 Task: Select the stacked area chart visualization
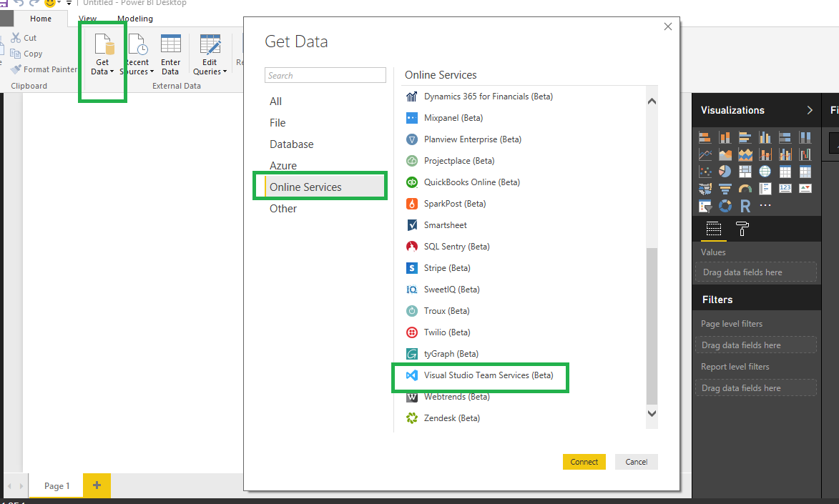tap(745, 154)
